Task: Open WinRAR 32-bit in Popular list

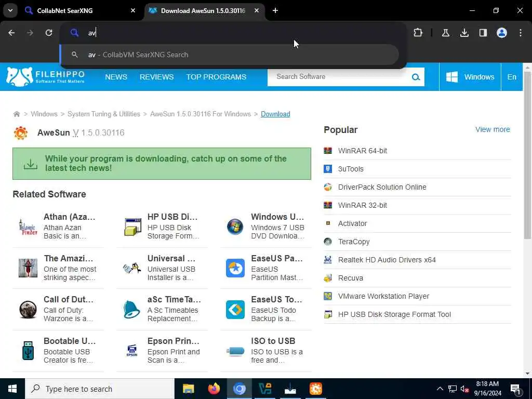Action: click(x=362, y=205)
